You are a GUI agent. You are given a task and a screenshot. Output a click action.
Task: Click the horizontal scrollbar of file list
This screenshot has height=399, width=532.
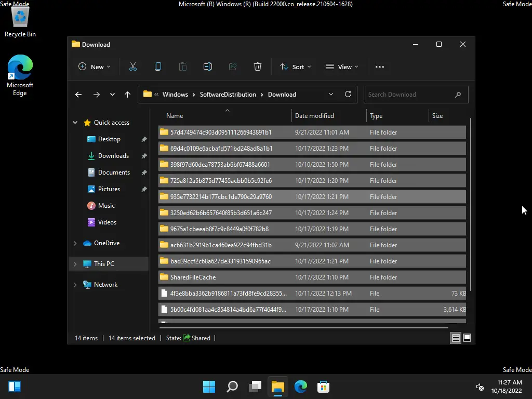(x=303, y=328)
